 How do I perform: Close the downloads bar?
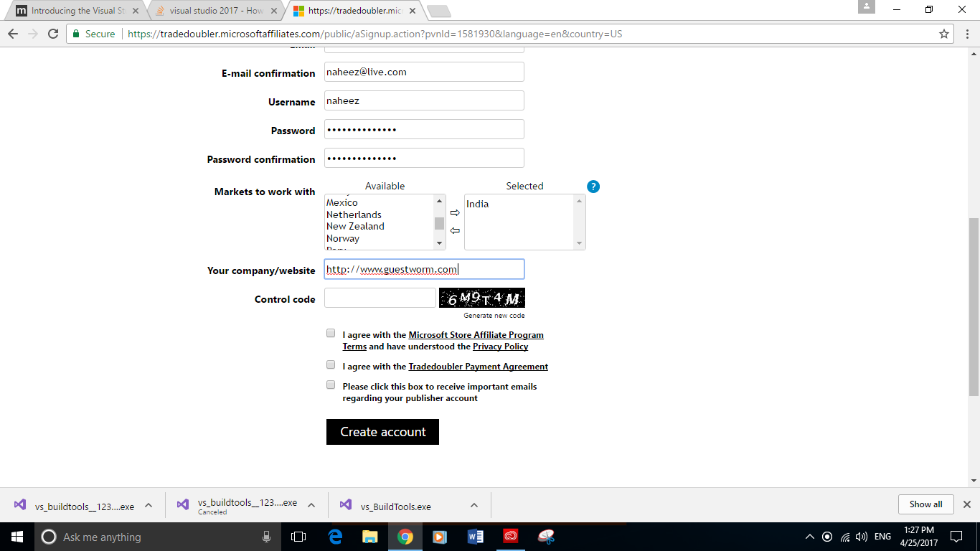[966, 504]
